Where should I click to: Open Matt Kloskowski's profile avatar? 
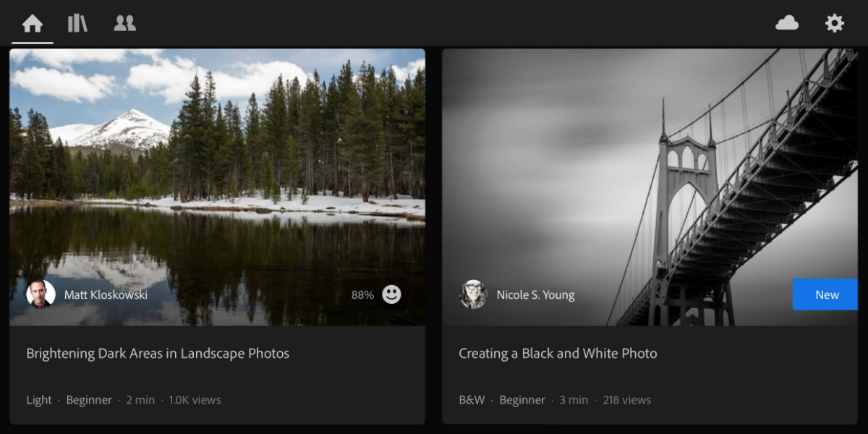(x=40, y=294)
